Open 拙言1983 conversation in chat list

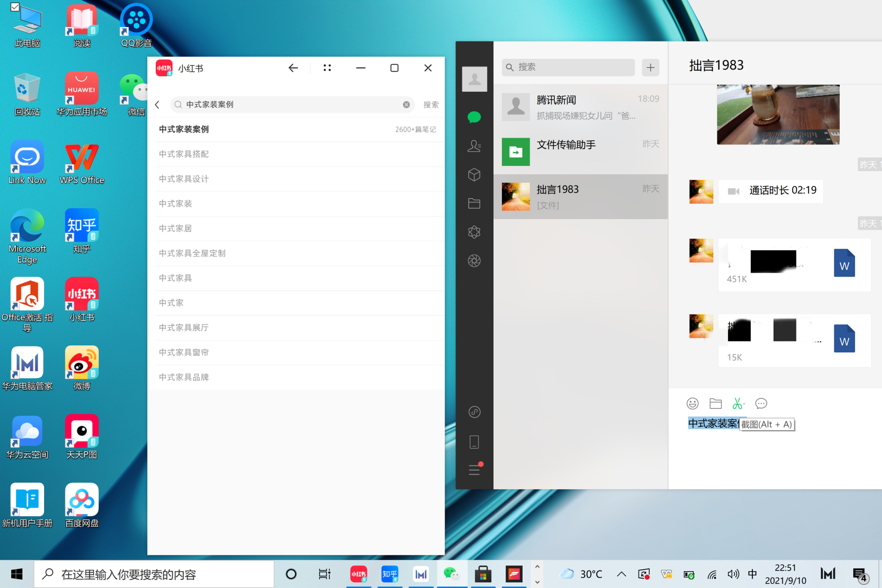pos(580,197)
